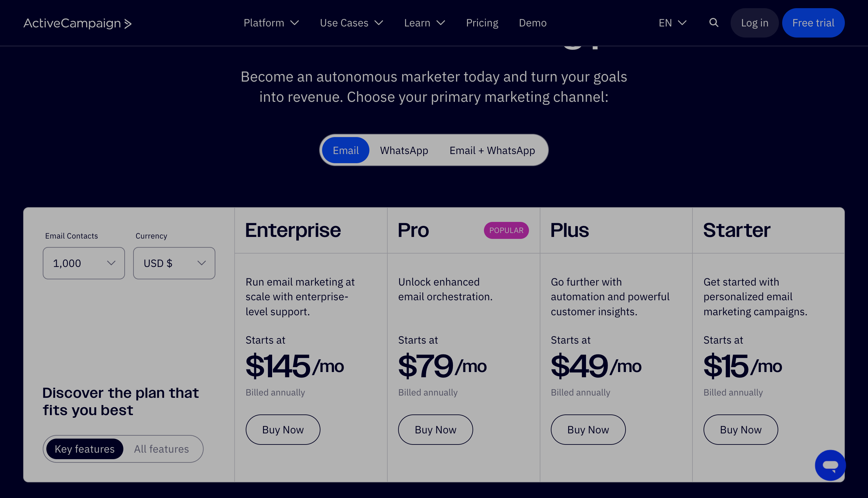Viewport: 868px width, 498px height.
Task: Buy Now for the Enterprise plan
Action: (283, 429)
